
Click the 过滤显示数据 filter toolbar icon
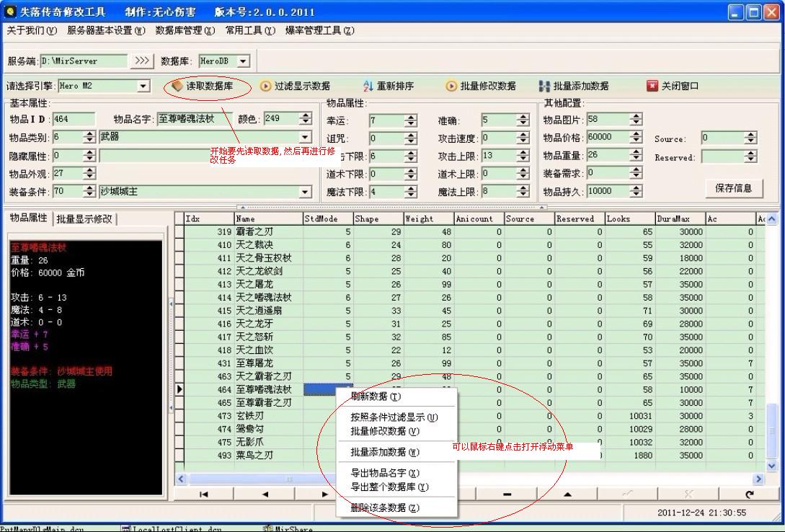[x=265, y=86]
